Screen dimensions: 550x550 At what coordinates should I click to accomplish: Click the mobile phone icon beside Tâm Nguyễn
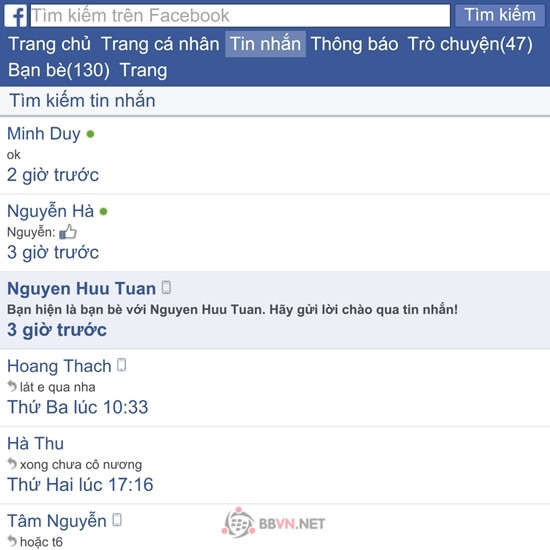(x=117, y=520)
